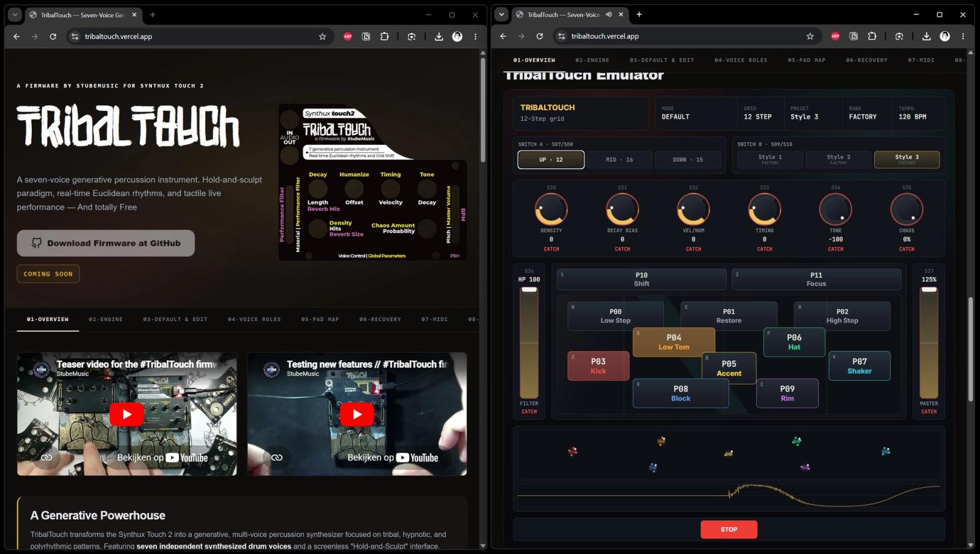
Task: Click the MASTER vertical slider
Action: click(x=929, y=343)
